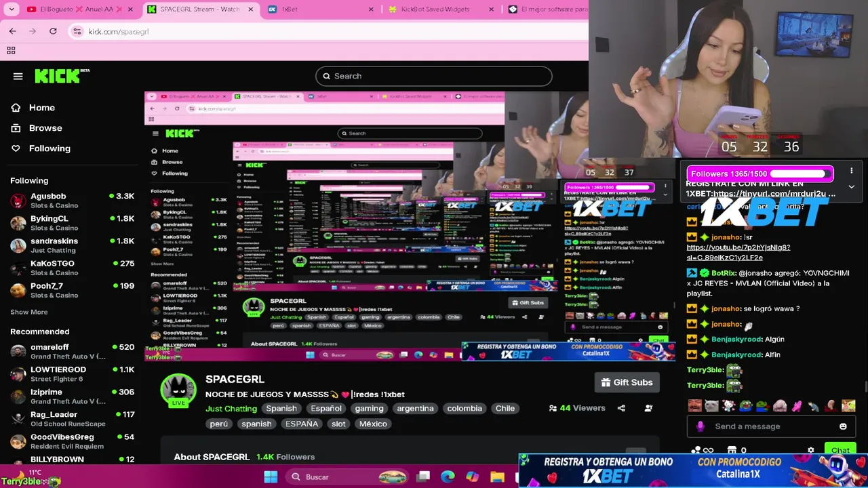Open jonasho's youtu.be link in chat
Viewport: 868px width, 488px height.
tap(738, 252)
